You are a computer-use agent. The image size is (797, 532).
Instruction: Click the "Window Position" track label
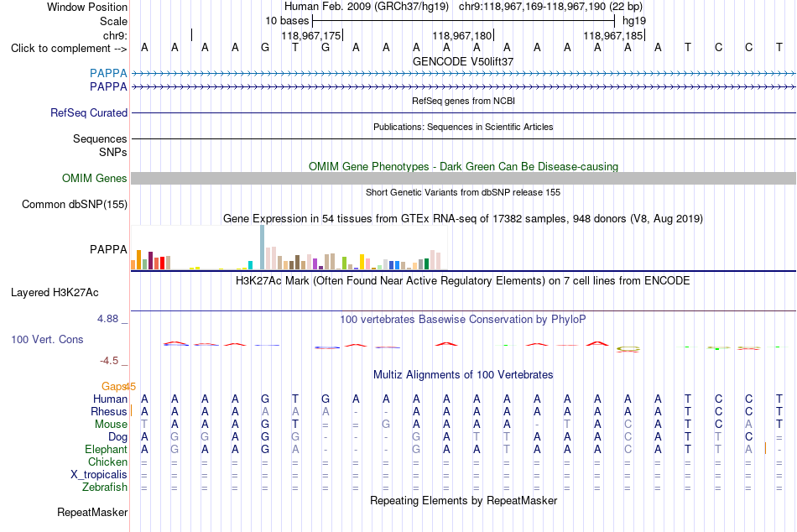[87, 7]
